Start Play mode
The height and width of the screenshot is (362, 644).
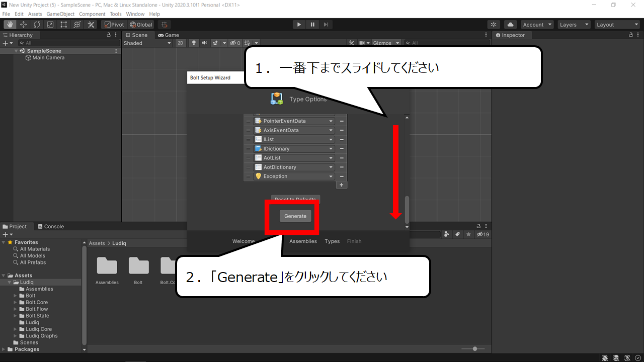click(299, 25)
